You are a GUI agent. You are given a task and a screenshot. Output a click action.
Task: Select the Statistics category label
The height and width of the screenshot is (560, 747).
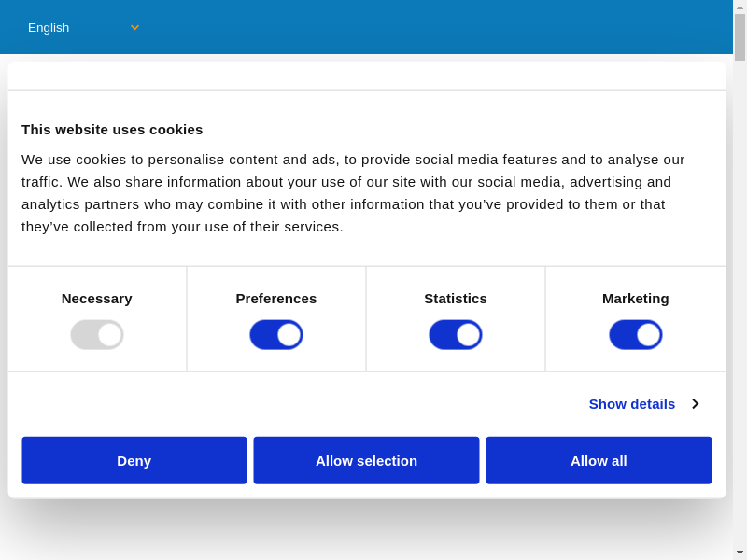point(456,299)
